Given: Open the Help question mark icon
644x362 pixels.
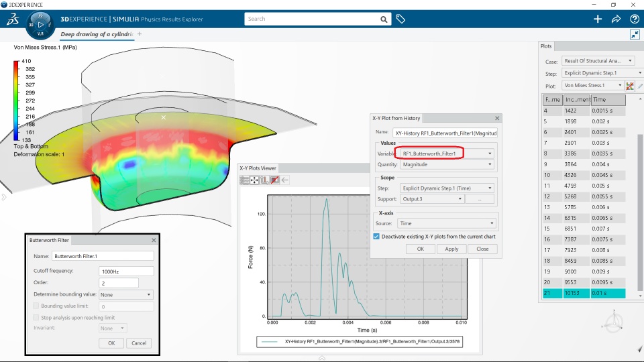Looking at the screenshot, I should 634,19.
